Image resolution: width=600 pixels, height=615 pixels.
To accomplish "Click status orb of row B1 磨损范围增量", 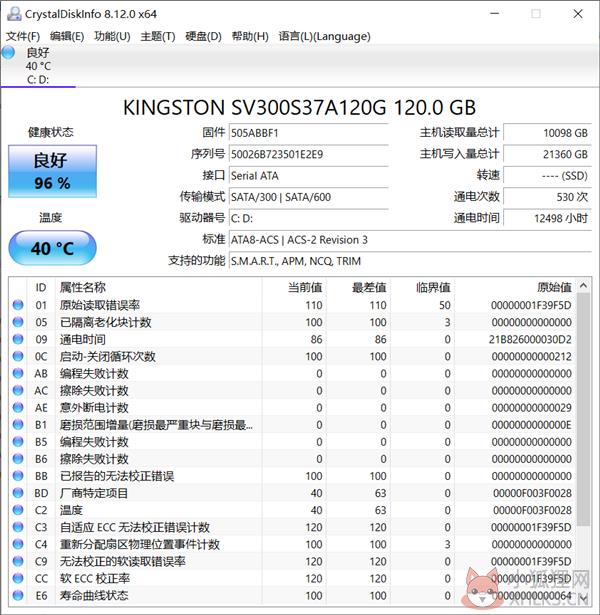I will click(18, 424).
